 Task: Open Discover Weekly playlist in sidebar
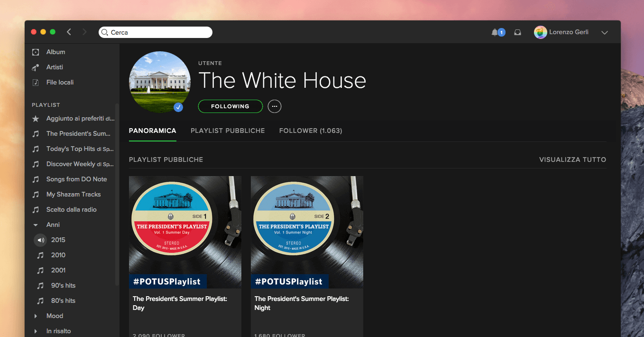point(80,164)
